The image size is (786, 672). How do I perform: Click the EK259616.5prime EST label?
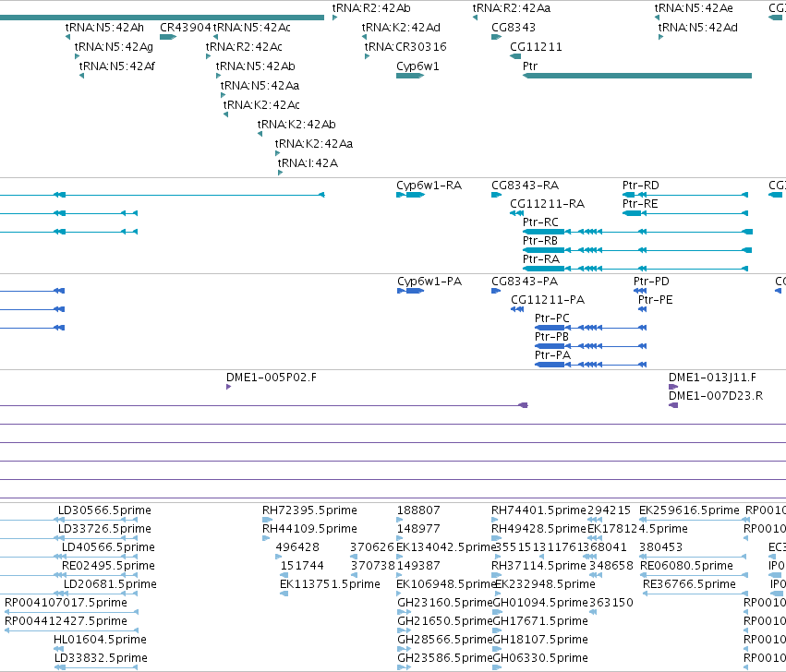click(x=689, y=510)
